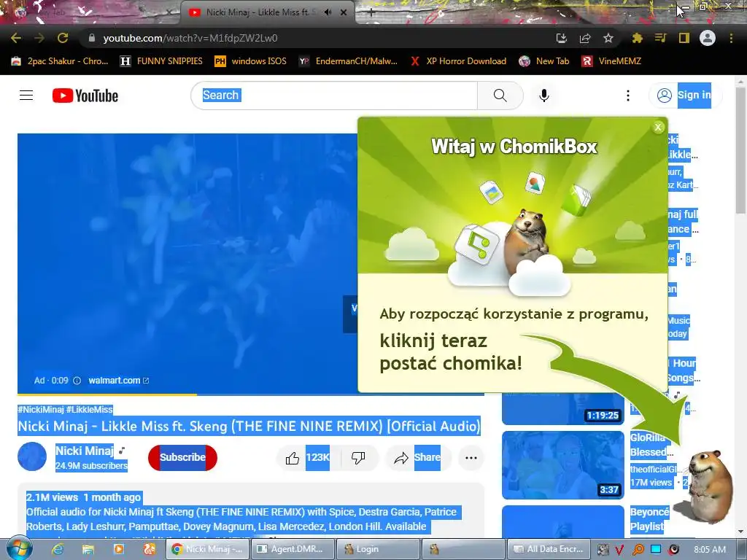747x560 pixels.
Task: Click the red V tray icon
Action: click(619, 550)
